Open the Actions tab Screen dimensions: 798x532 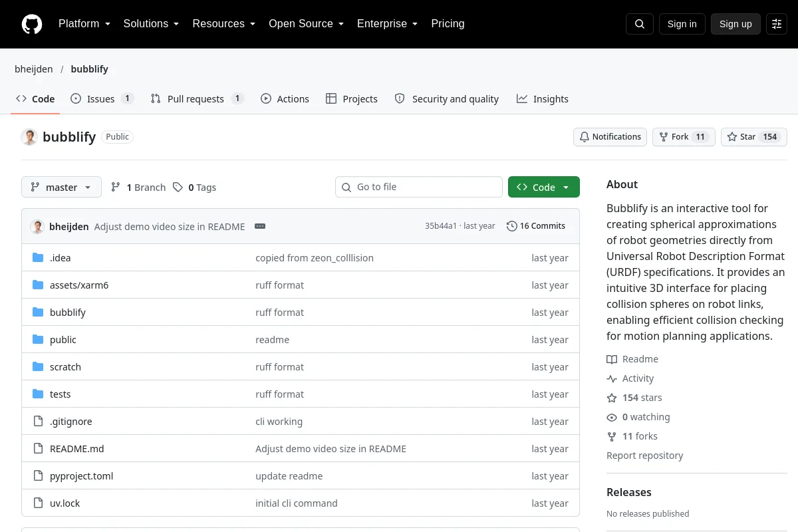[x=285, y=99]
